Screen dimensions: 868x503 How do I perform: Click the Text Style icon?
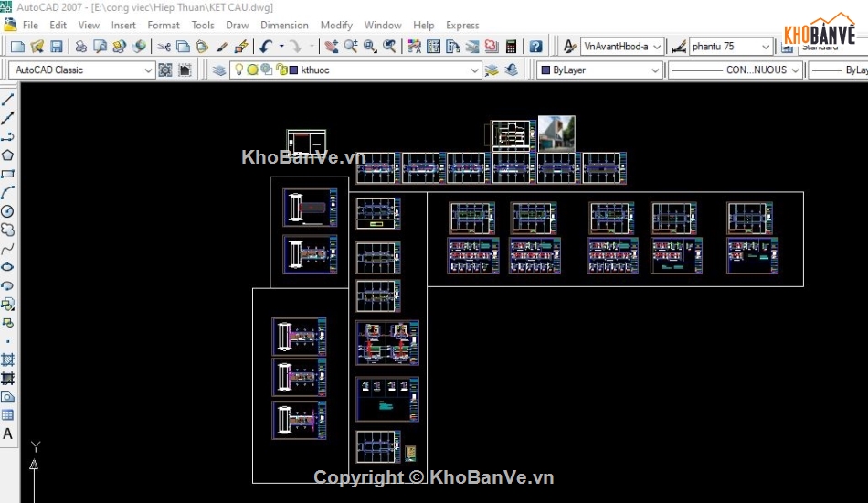[569, 47]
